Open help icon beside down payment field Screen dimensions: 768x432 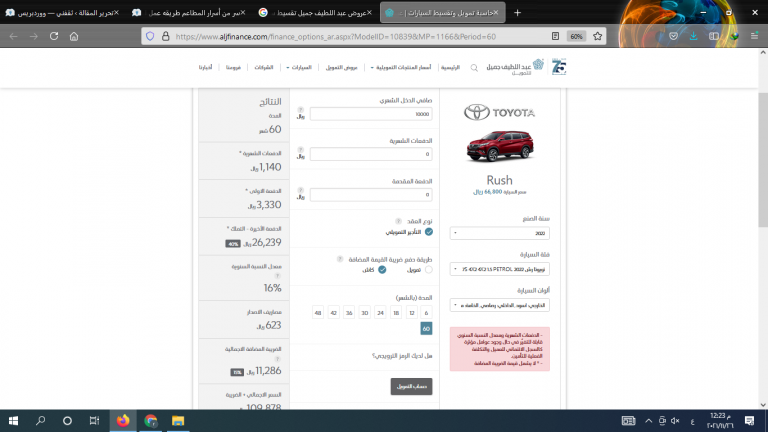click(x=301, y=191)
